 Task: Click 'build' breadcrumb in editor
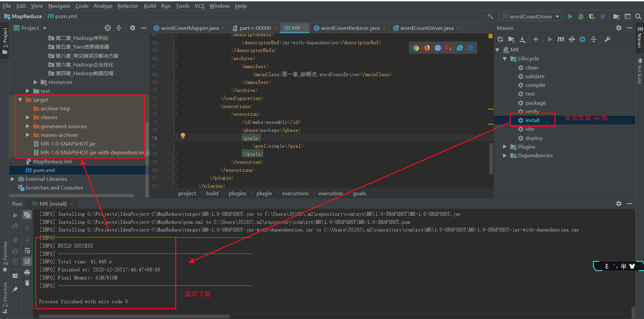[x=212, y=193]
